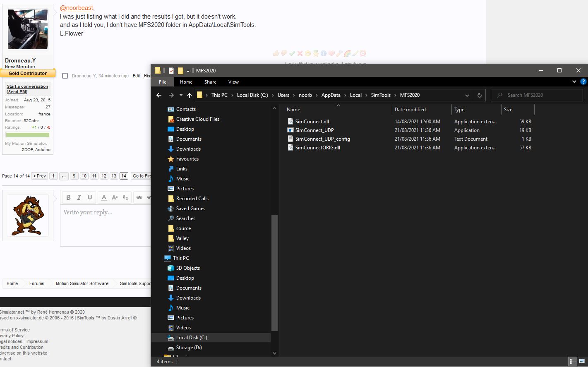Tick the checkbox beside Dronneau.Y's post

[65, 76]
